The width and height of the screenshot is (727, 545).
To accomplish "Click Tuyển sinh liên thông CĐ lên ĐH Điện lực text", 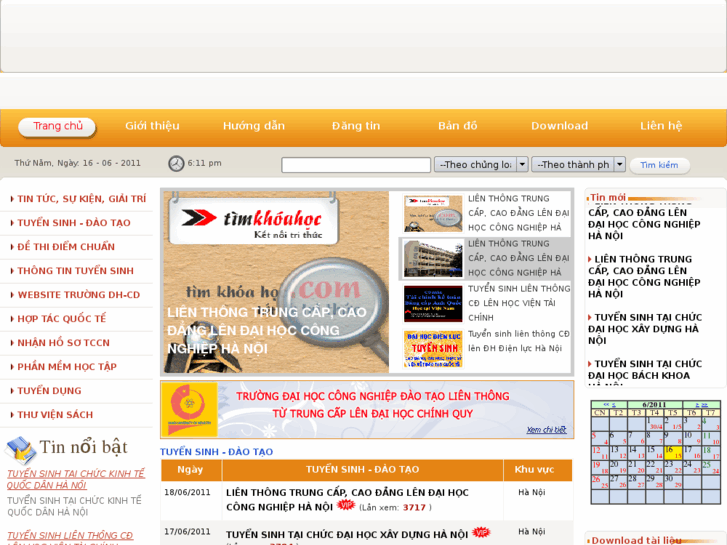I will click(519, 341).
